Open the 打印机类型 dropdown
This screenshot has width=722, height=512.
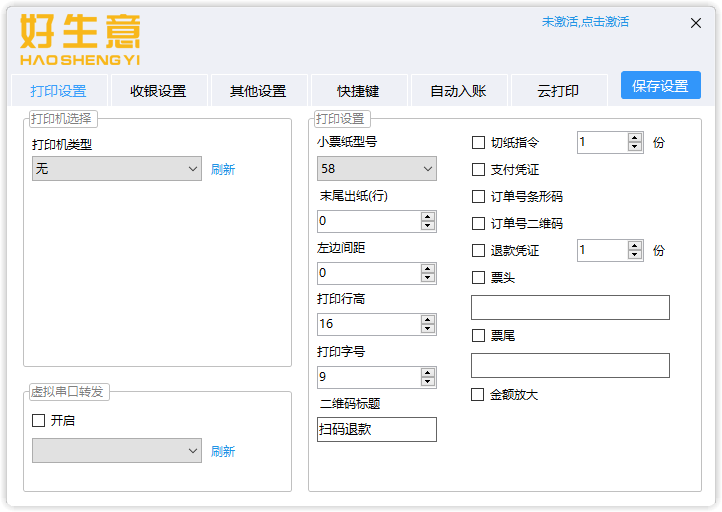[x=117, y=169]
